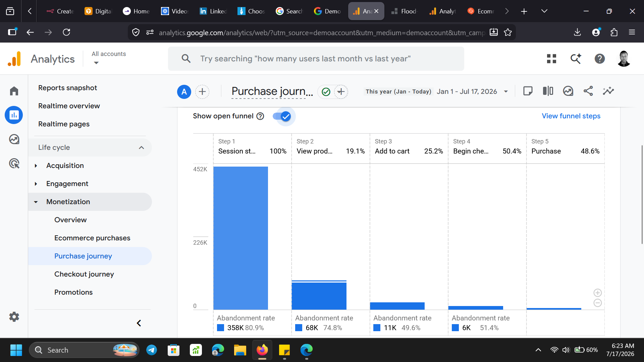
Task: Add filter with plus icon beside report title
Action: coord(341,92)
